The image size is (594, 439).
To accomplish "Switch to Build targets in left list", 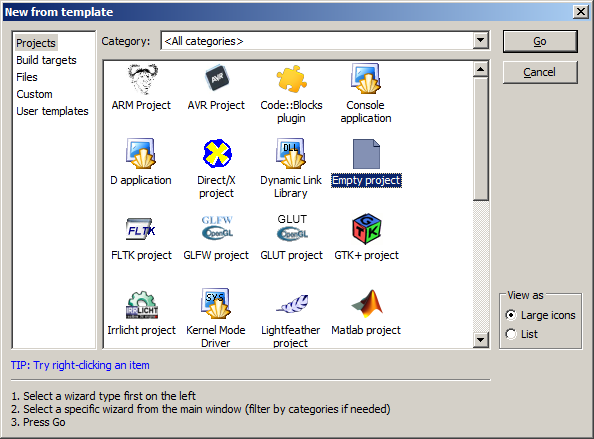I will tap(46, 60).
